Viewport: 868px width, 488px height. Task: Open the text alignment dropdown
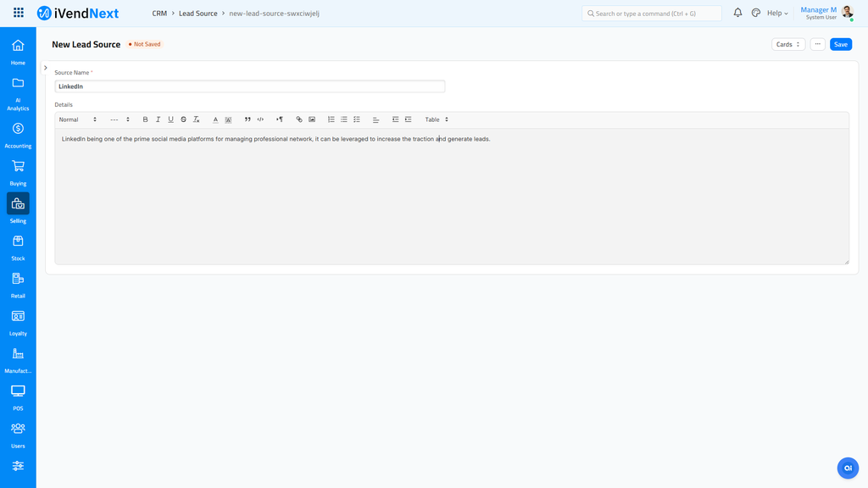[376, 119]
